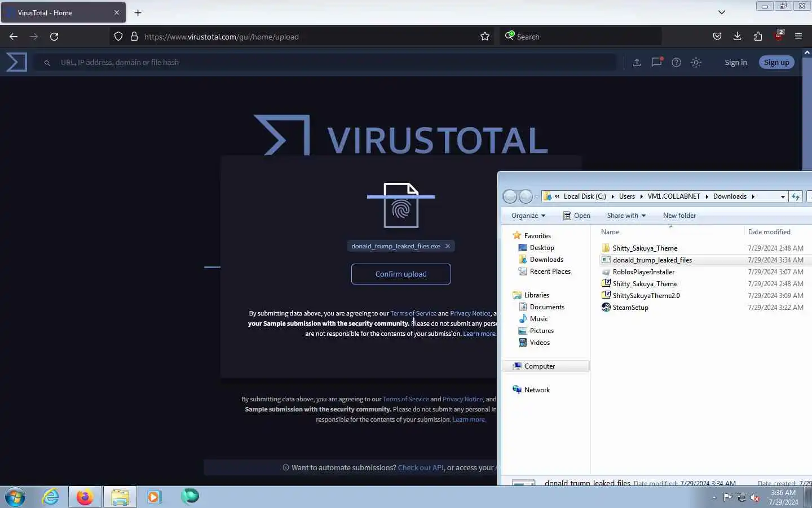The image size is (812, 508).
Task: Click the Firefox back arrow
Action: click(x=14, y=37)
